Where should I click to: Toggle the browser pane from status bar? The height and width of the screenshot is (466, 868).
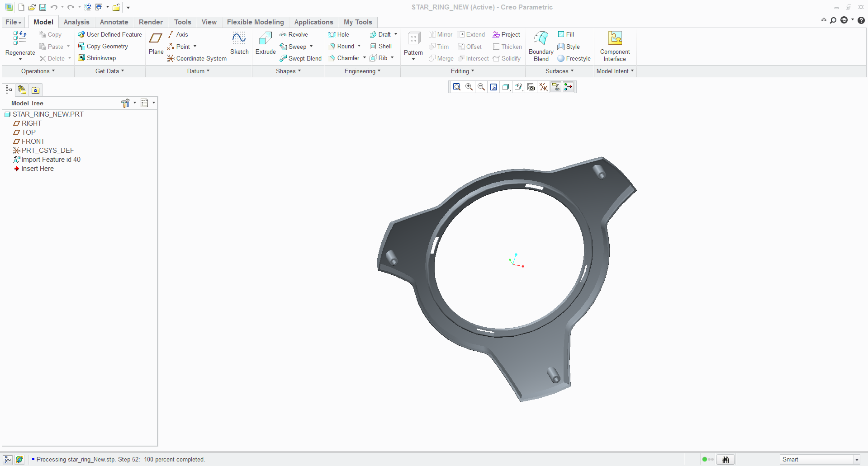(x=19, y=460)
